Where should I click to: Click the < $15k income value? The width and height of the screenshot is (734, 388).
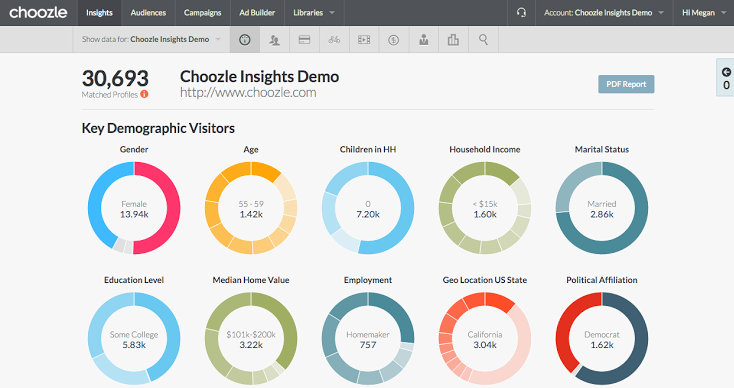[485, 210]
